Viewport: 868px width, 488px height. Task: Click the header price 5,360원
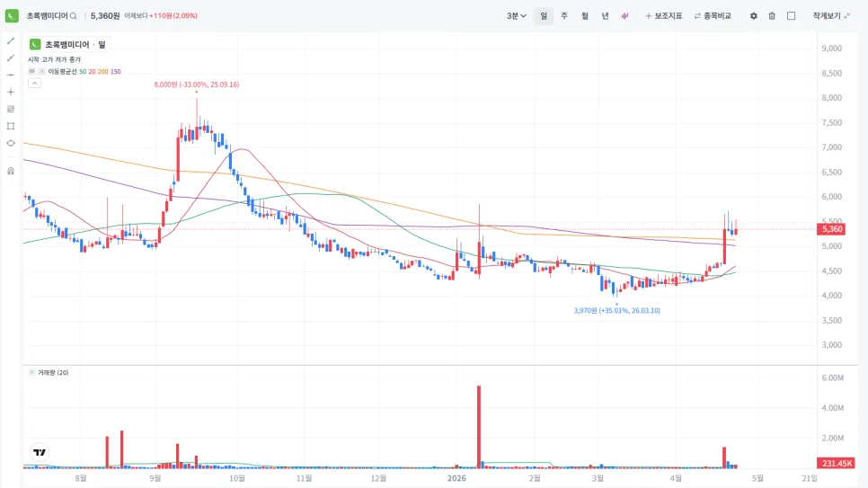[x=105, y=16]
